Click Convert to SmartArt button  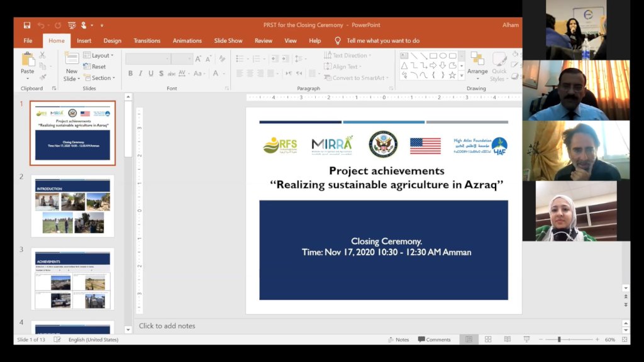click(x=356, y=77)
